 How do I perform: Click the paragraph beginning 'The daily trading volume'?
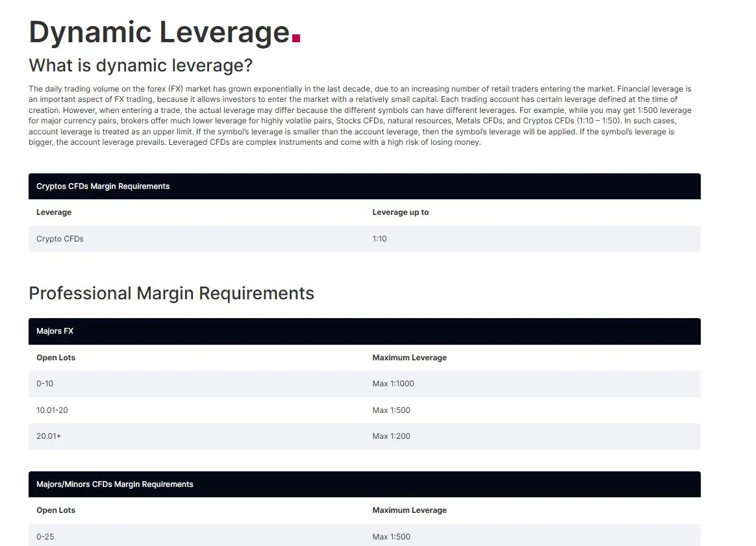click(360, 116)
